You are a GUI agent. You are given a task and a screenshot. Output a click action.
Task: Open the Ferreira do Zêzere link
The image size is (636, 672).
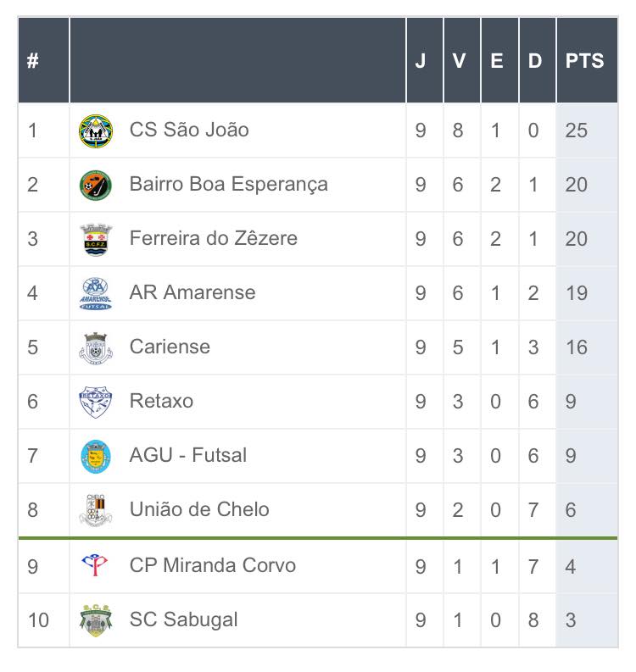point(213,239)
